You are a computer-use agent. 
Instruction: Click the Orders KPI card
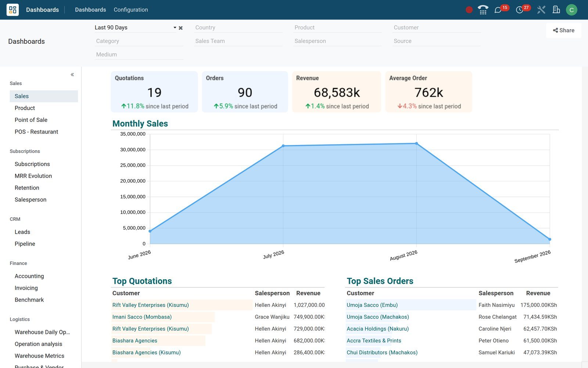coord(245,92)
